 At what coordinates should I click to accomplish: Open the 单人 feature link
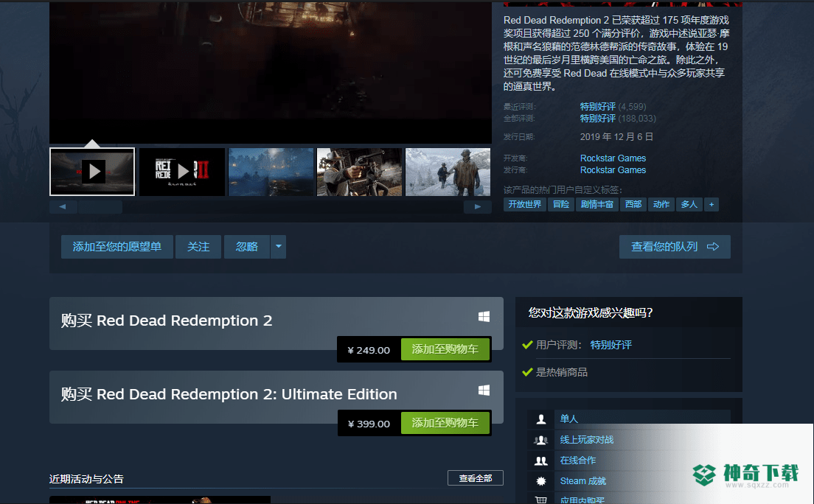point(569,419)
